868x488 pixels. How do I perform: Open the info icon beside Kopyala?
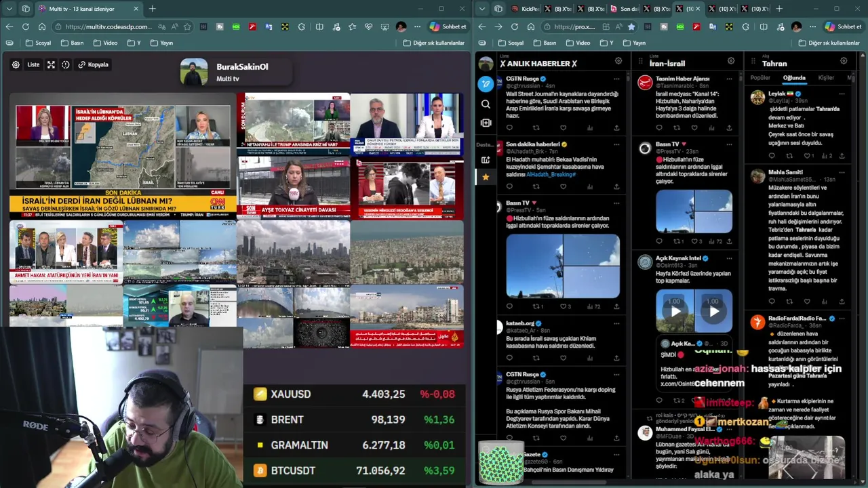(66, 64)
